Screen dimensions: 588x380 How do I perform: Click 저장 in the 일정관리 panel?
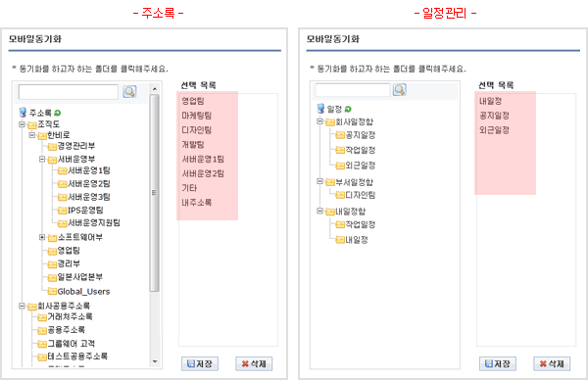[498, 363]
